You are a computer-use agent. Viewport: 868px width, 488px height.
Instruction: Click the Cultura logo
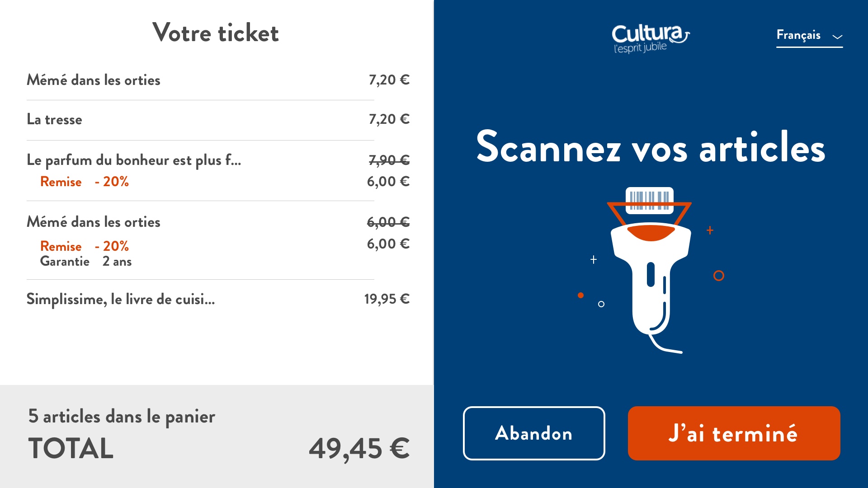point(651,39)
